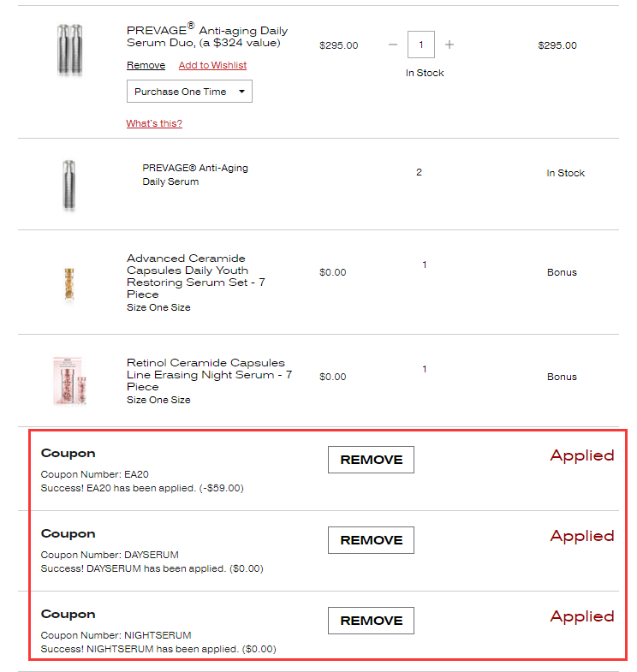Open PREVAGE Anti-aging Daily Serum Duo title
Viewport: 637px width, 672px height.
coord(207,37)
